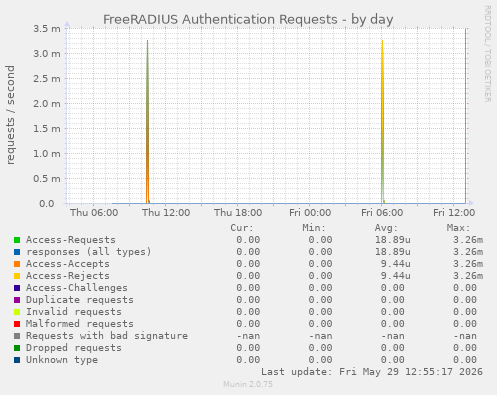
Task: Select Requests with bad signature label
Action: coord(107,336)
